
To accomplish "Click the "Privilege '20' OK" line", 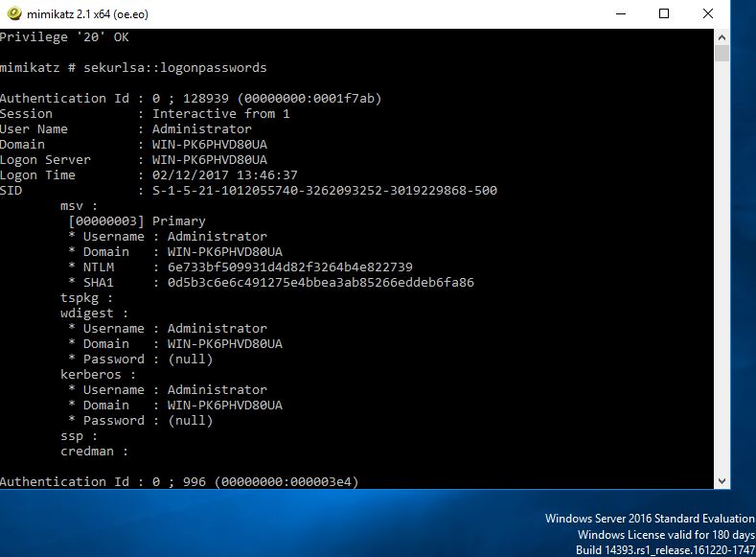I will pos(64,37).
